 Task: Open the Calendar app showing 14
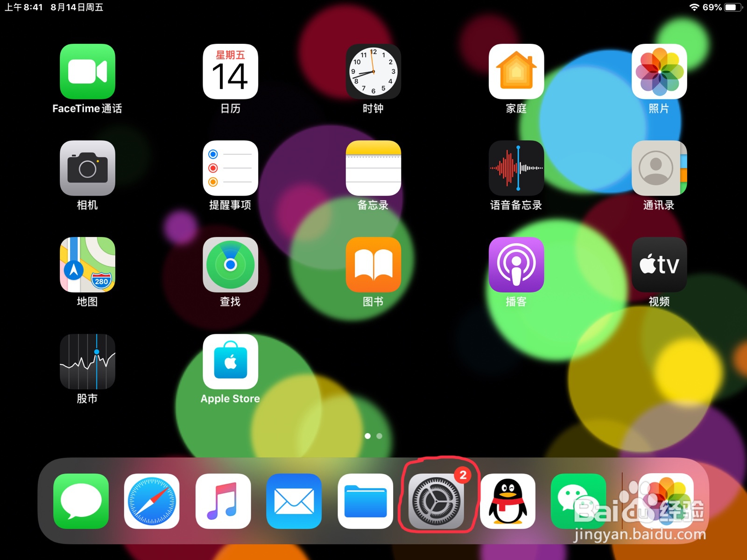point(230,71)
